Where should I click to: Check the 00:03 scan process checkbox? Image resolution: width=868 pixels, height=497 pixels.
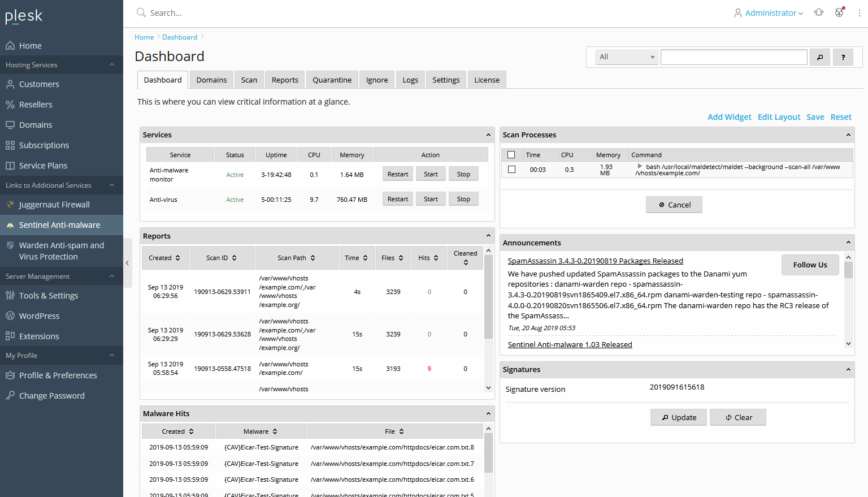pos(511,170)
